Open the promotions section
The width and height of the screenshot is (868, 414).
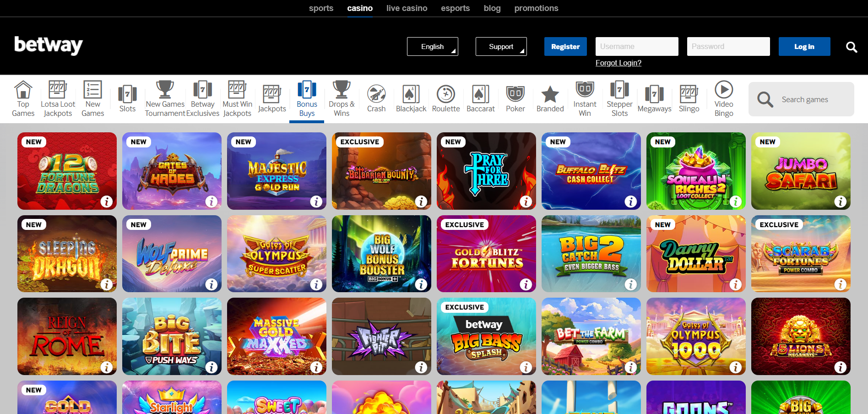(536, 8)
